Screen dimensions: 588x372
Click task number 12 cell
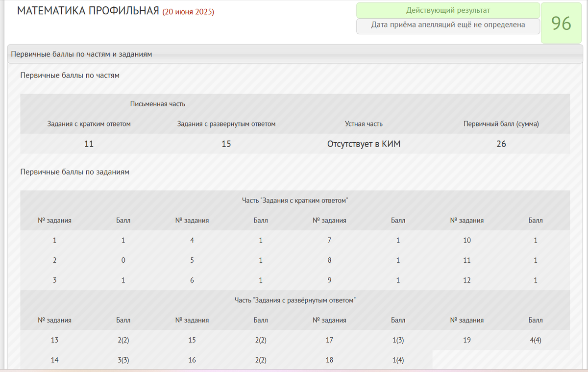click(x=467, y=280)
